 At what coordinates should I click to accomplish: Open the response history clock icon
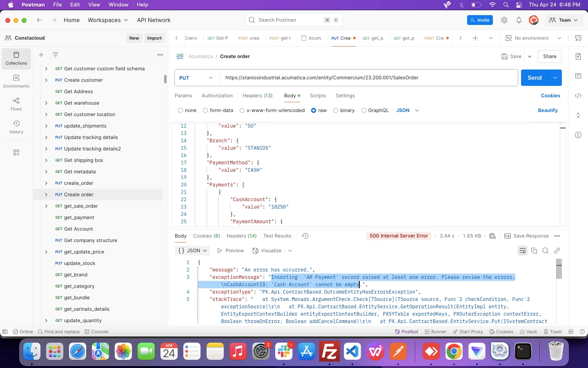(305, 236)
